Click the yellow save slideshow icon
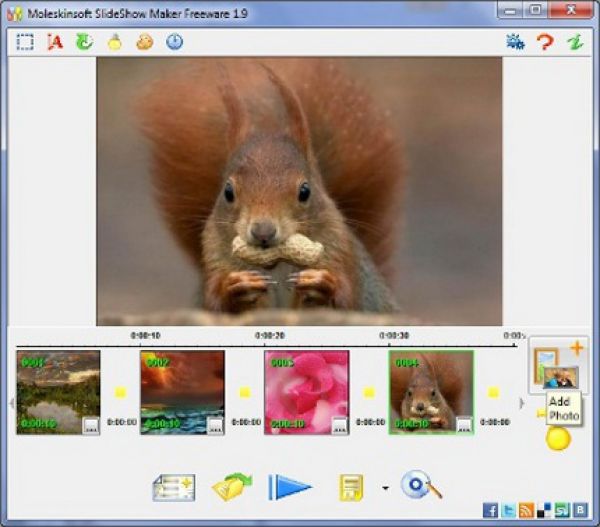Image resolution: width=600 pixels, height=527 pixels. pos(351,488)
